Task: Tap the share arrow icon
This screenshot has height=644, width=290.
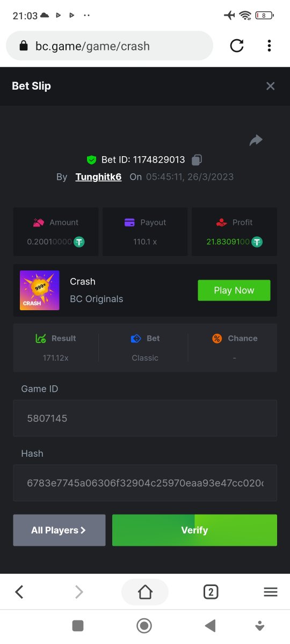Action: click(256, 141)
